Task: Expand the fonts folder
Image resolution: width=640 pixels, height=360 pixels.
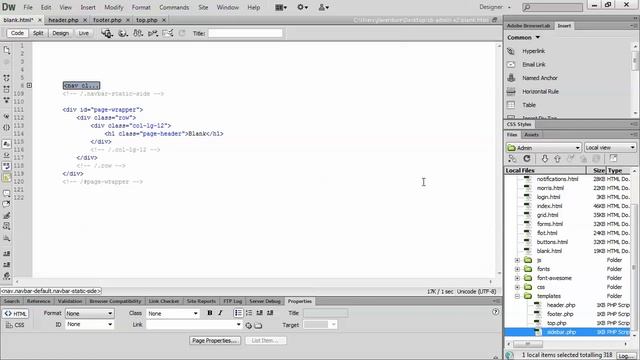Action: click(517, 269)
